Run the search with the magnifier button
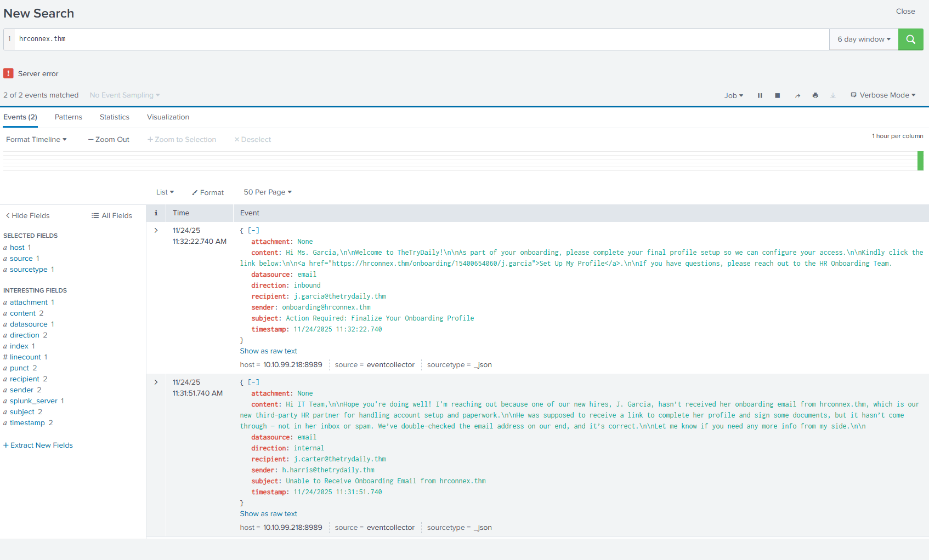This screenshot has width=929, height=560. [910, 39]
